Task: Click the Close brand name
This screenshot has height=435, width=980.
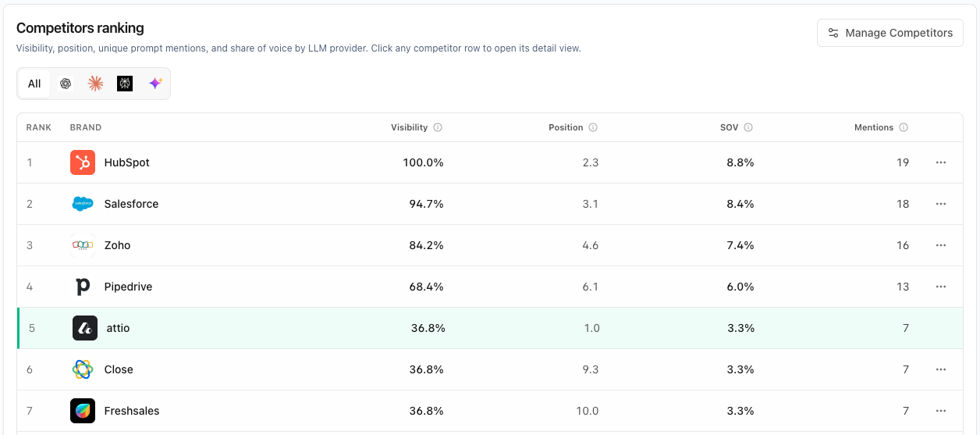Action: coord(119,369)
